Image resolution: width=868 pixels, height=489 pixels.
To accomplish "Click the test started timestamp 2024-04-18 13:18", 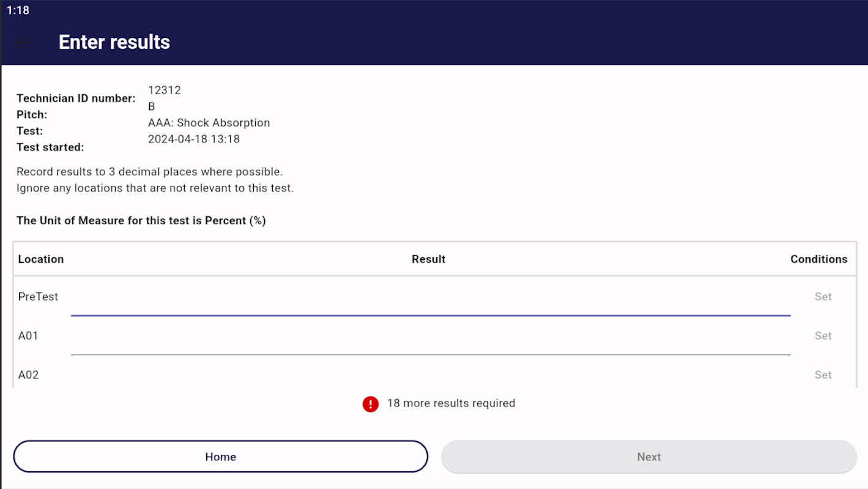I will (x=194, y=139).
